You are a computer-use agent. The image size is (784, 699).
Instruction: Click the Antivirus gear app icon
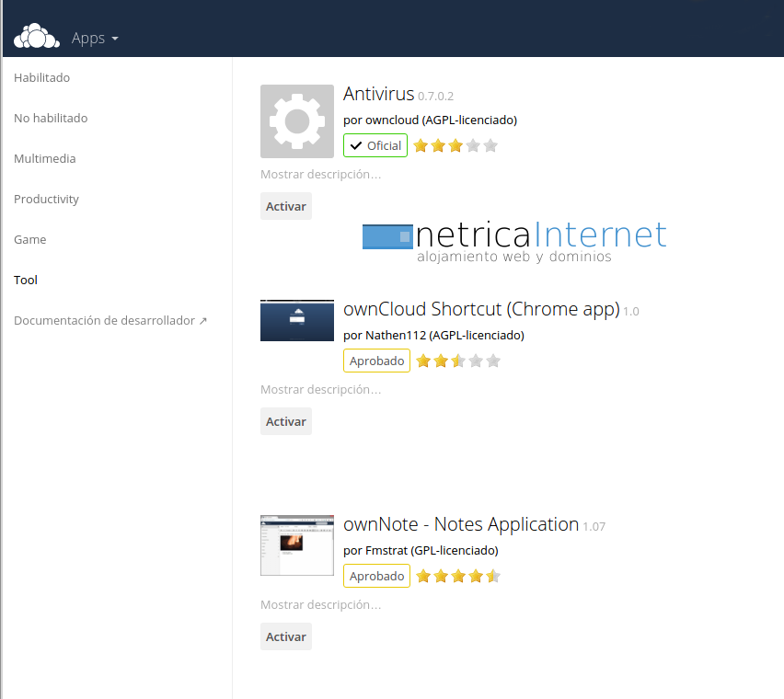point(297,121)
